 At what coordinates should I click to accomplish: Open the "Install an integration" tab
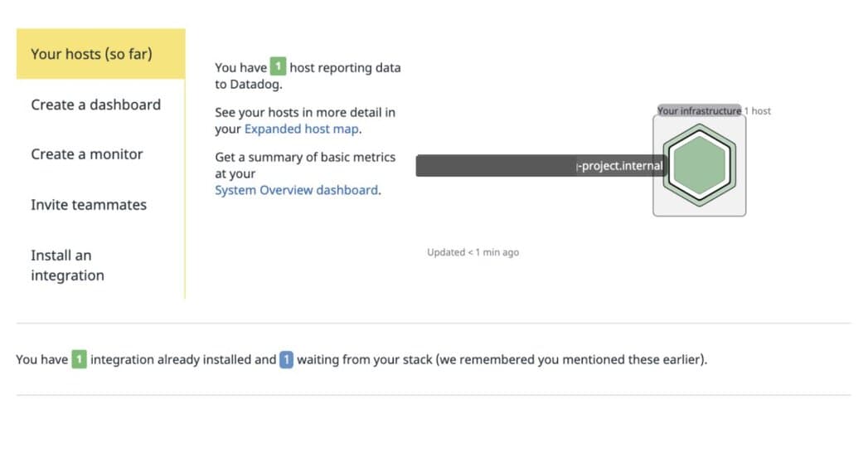[x=67, y=266]
